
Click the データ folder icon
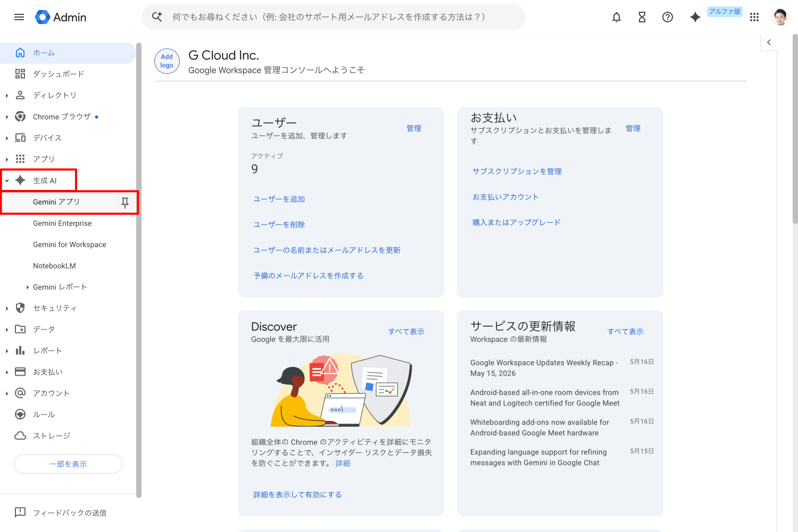(x=20, y=329)
